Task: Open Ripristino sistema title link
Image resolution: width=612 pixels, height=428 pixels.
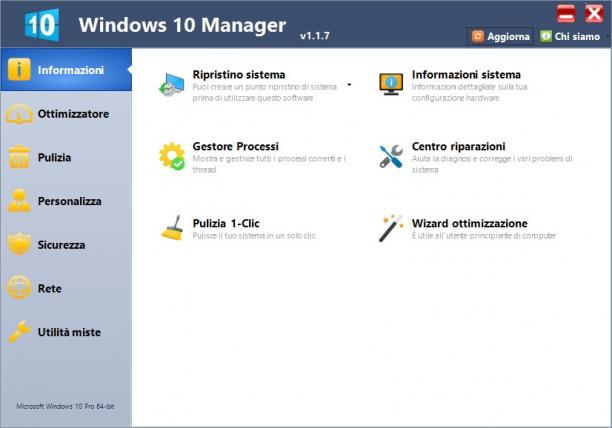Action: click(239, 75)
